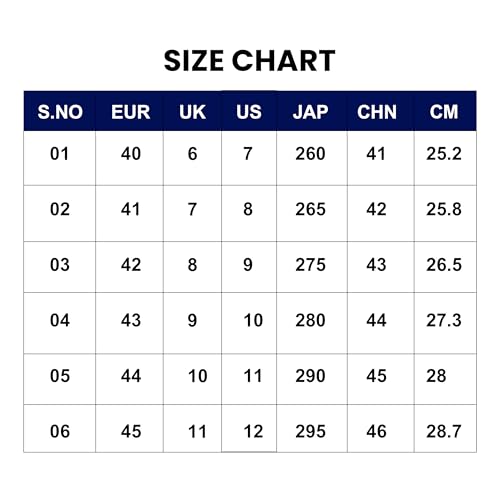Select the EUR column header

point(131,112)
